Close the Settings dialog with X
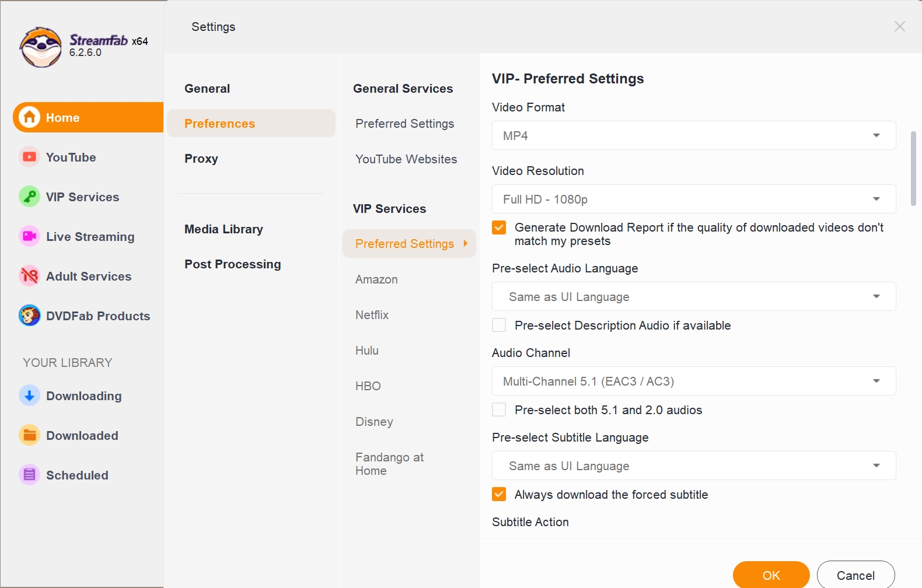The image size is (922, 588). [x=900, y=26]
